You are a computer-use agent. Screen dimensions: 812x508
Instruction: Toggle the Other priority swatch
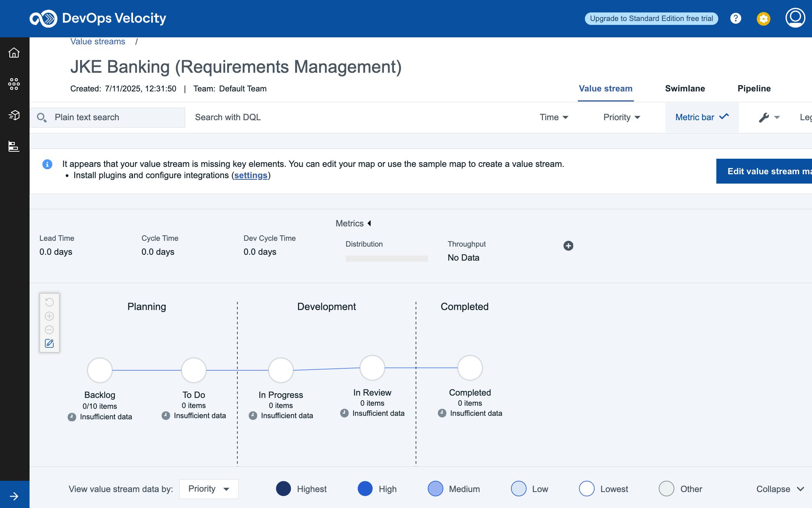[x=667, y=489]
